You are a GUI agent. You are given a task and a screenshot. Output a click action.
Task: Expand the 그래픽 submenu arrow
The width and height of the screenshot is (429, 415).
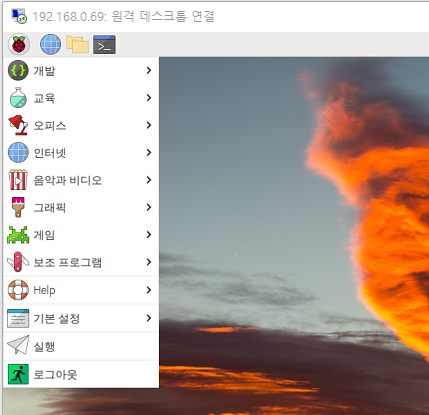click(149, 207)
